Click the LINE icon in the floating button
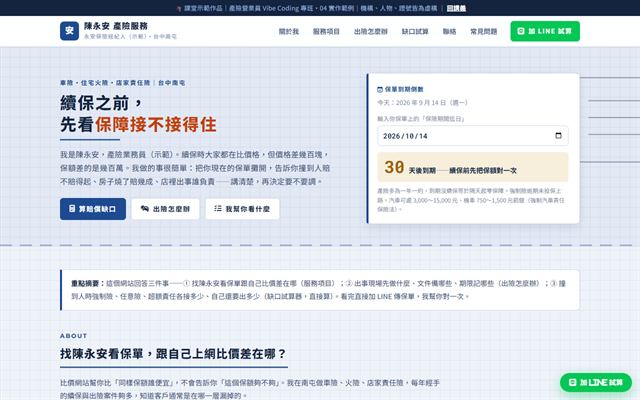The image size is (640, 400). tap(573, 382)
